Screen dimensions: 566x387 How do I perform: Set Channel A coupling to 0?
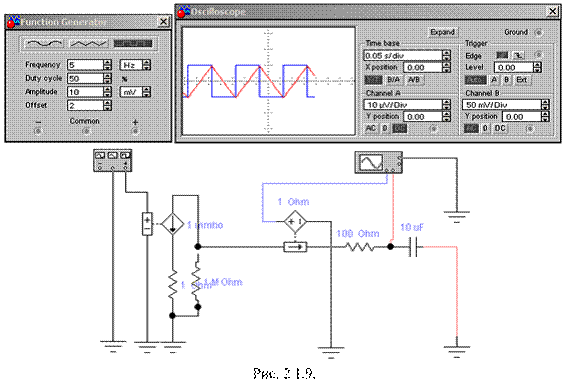click(385, 129)
